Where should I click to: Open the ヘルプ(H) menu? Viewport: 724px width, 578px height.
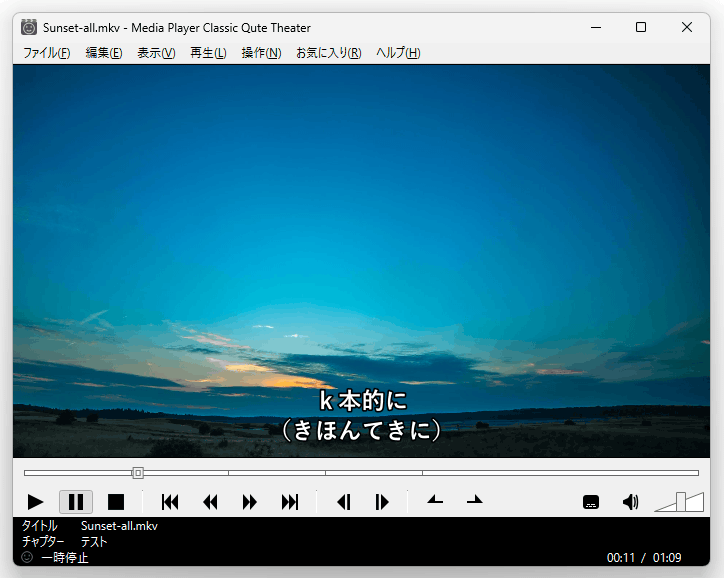(x=398, y=53)
